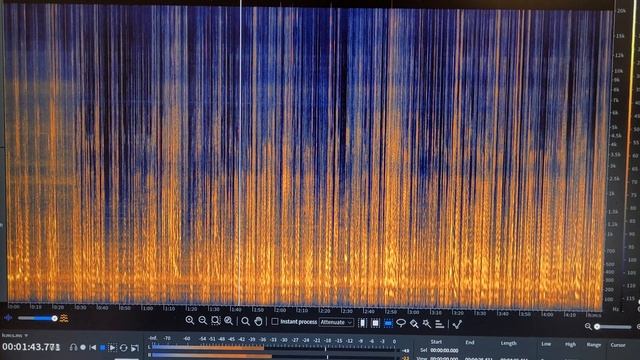Select the Harmonics selection tool

[x=440, y=324]
